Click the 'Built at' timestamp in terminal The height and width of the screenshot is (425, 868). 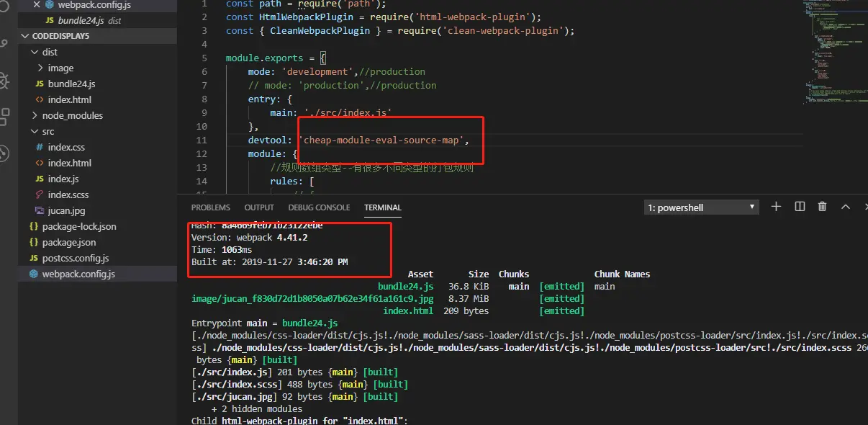pyautogui.click(x=269, y=261)
